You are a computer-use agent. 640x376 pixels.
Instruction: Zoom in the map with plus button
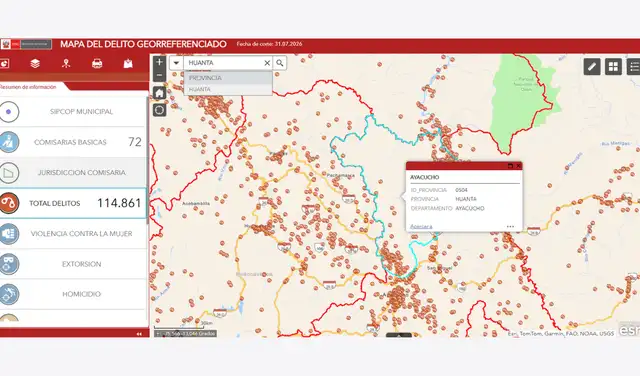coord(160,62)
